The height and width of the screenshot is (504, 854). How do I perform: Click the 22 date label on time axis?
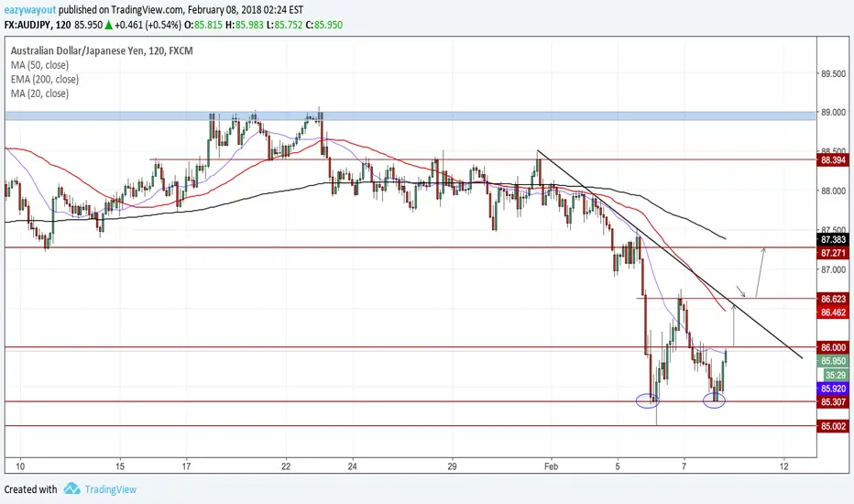(x=286, y=466)
